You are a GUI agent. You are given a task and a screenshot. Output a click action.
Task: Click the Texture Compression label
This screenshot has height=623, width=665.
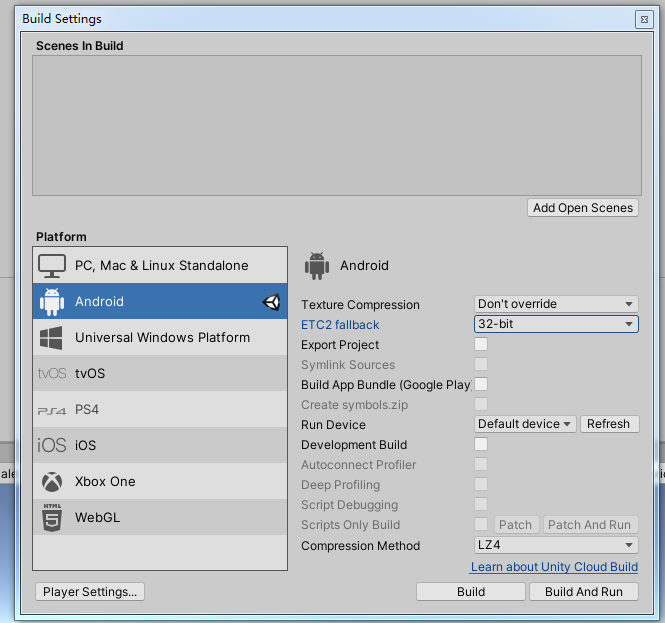point(360,305)
